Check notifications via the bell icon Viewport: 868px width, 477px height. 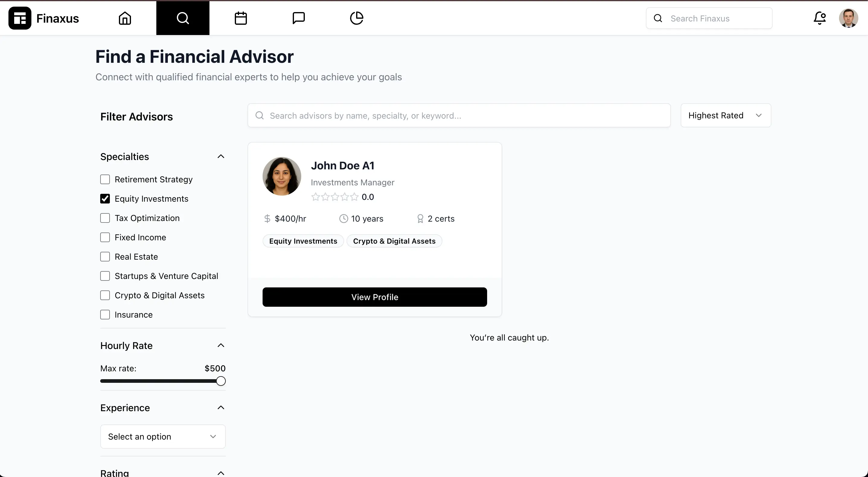819,18
